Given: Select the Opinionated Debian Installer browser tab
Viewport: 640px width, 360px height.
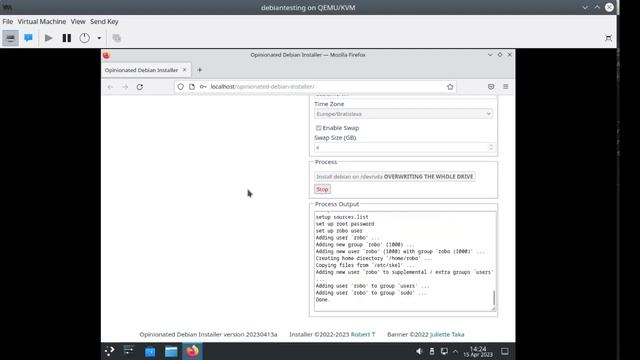Looking at the screenshot, I should coord(141,70).
